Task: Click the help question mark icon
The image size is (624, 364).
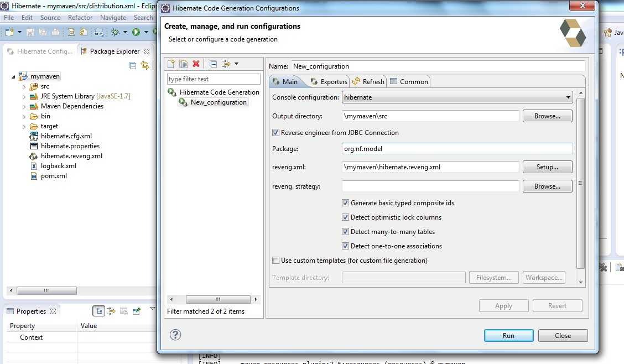Action: click(175, 335)
